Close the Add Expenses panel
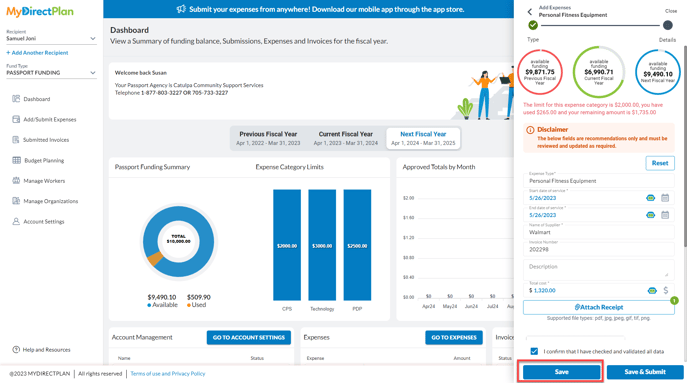Screen dimensions: 687x383 pos(671,11)
